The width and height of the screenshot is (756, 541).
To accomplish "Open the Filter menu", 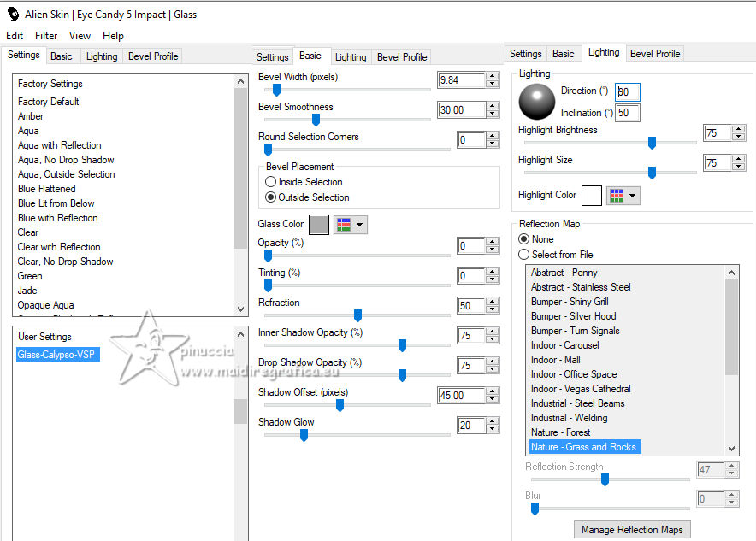I will click(46, 36).
